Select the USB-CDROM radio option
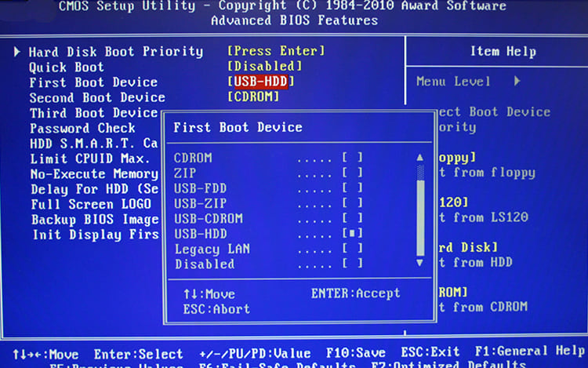Image resolution: width=588 pixels, height=368 pixels. click(x=352, y=218)
